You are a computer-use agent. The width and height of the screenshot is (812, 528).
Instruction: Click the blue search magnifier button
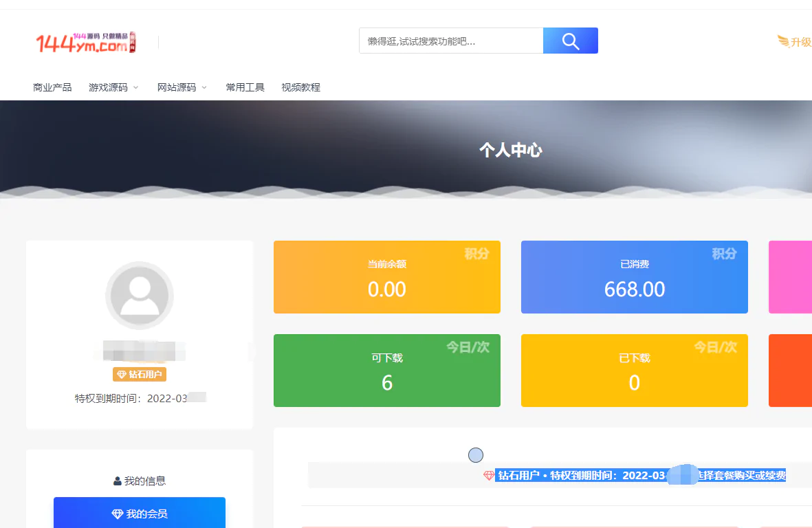pos(570,41)
